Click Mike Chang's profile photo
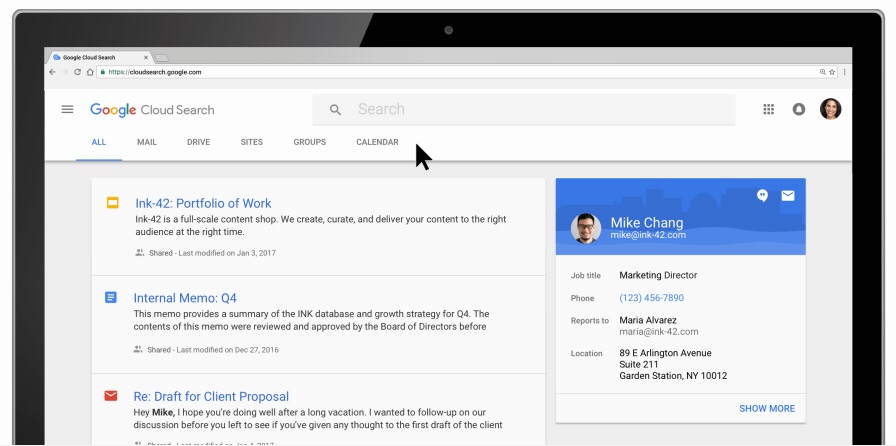The width and height of the screenshot is (896, 446). (x=586, y=228)
